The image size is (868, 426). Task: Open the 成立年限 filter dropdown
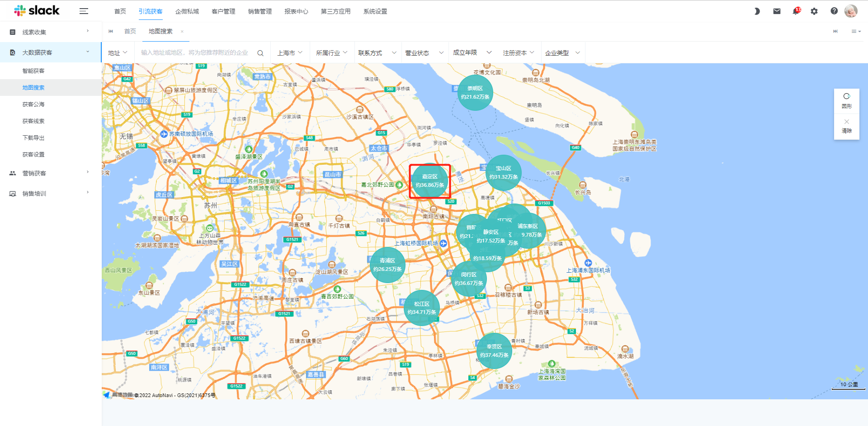point(472,53)
